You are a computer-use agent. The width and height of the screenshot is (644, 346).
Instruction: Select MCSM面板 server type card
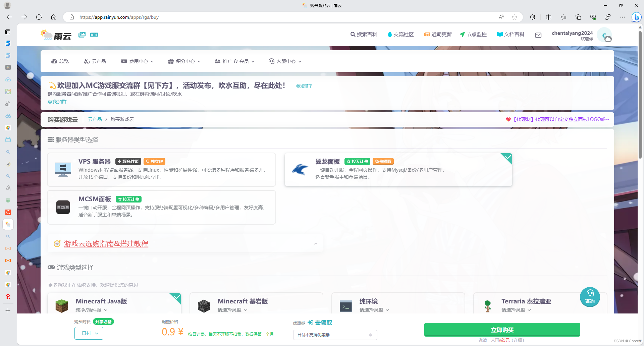[x=161, y=207]
